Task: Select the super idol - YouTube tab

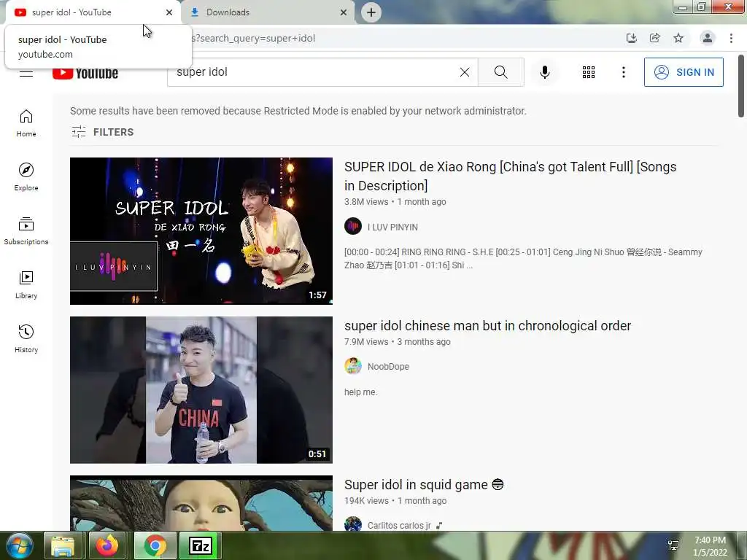Action: pyautogui.click(x=90, y=12)
